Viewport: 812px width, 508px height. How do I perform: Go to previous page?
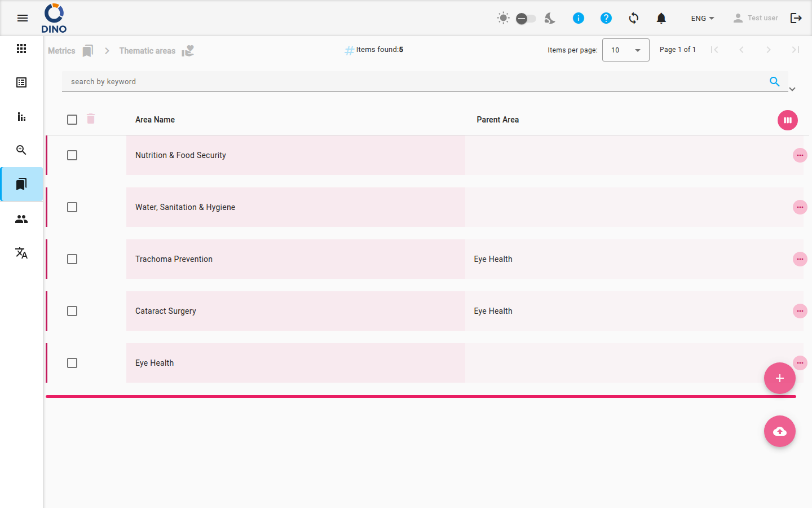pyautogui.click(x=742, y=50)
